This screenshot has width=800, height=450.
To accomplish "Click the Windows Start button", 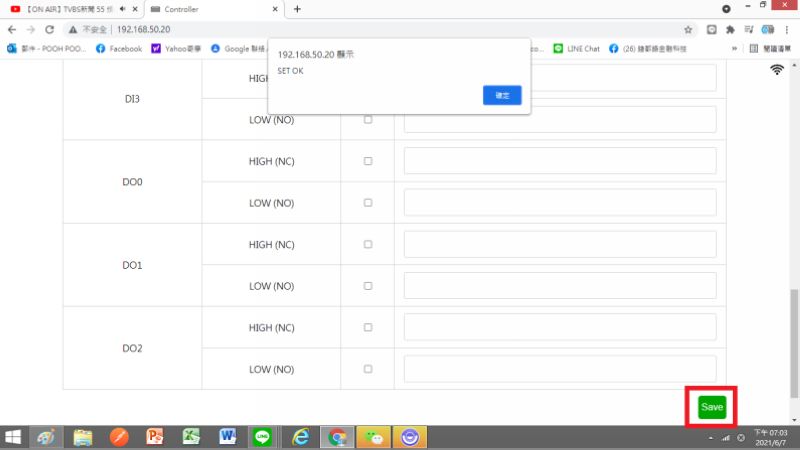I will [14, 437].
